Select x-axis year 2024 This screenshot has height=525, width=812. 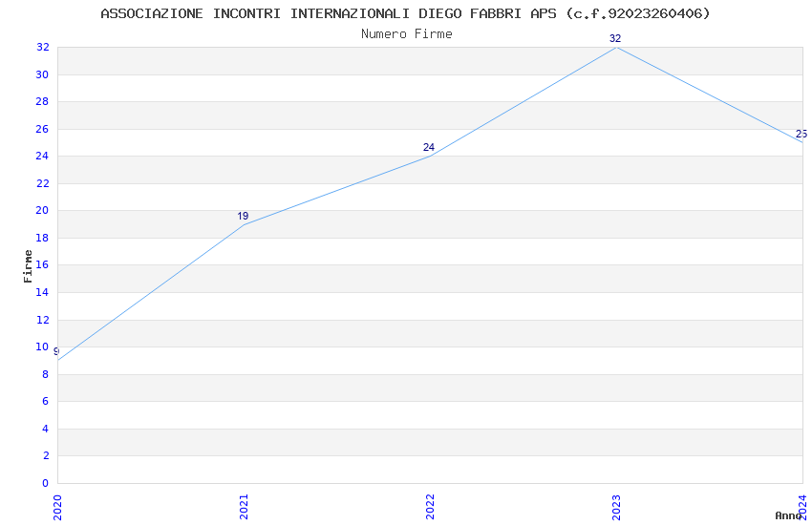pos(802,508)
